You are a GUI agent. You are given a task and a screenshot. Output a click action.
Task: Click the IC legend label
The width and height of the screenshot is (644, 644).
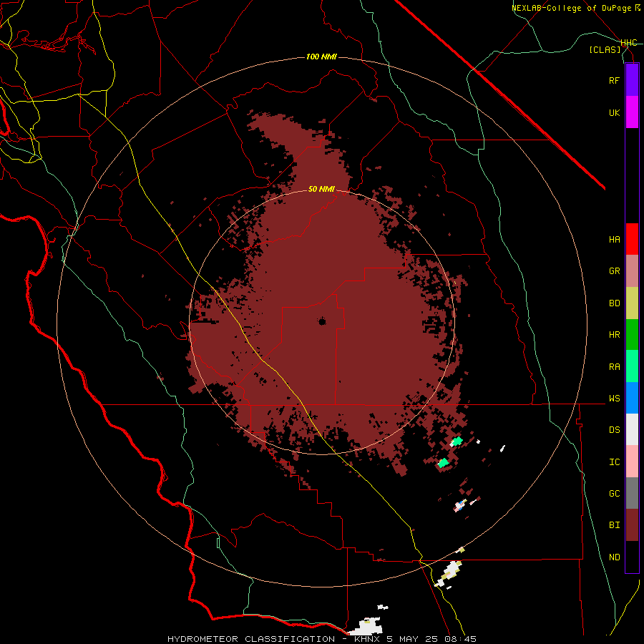(614, 462)
